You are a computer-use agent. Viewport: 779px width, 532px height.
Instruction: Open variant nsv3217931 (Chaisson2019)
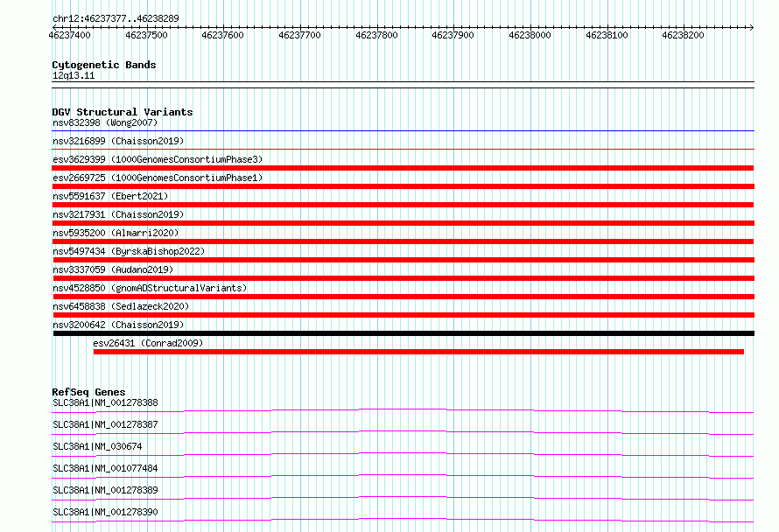click(x=118, y=214)
